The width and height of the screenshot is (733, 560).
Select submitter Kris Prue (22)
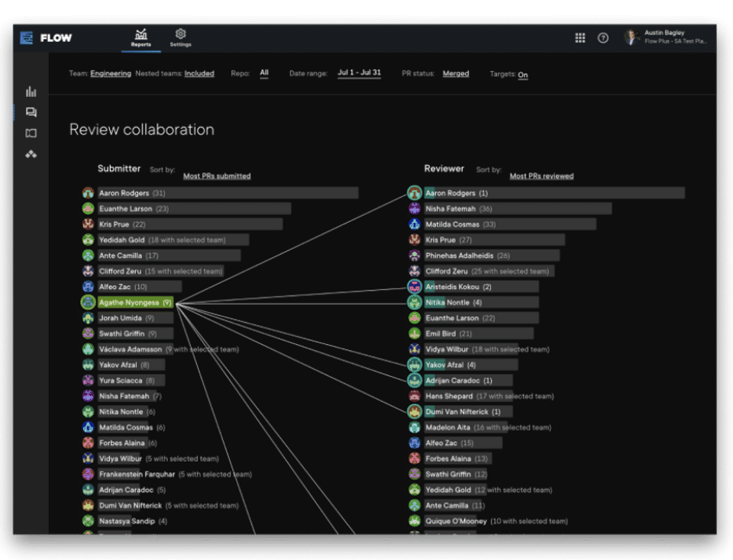[x=190, y=224]
